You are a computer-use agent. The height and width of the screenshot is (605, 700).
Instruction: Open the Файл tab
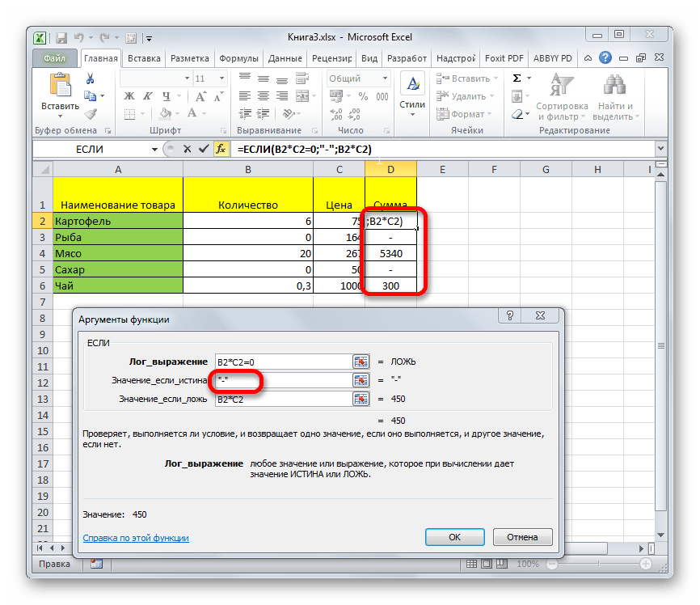click(55, 58)
